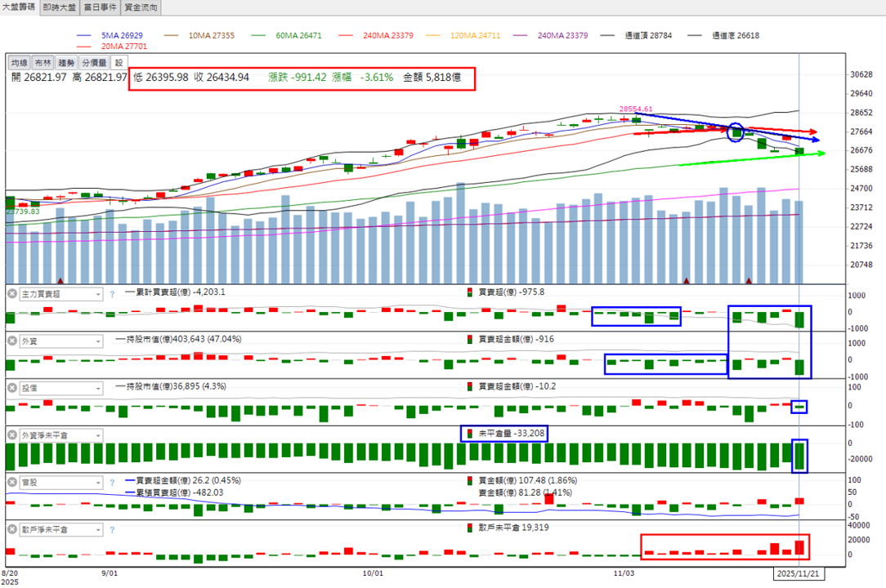Select the 布林 chart mode
Image resolution: width=886 pixels, height=588 pixels.
point(43,63)
